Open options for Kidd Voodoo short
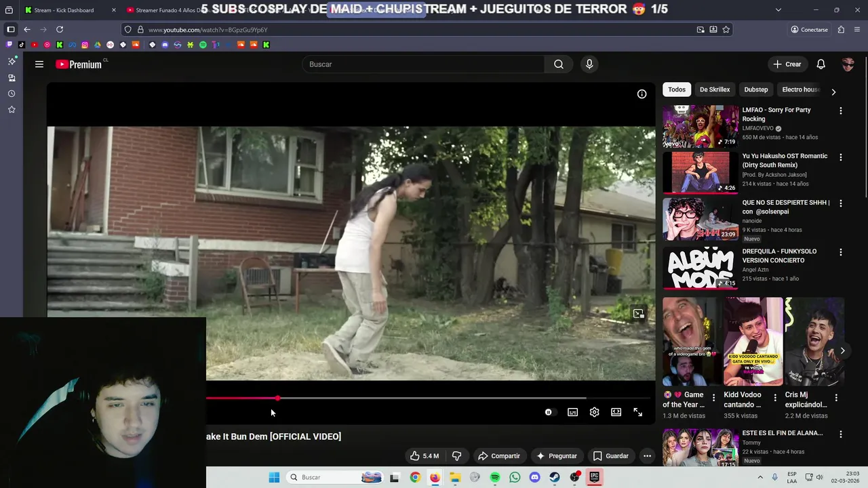Viewport: 868px width, 488px height. [x=775, y=398]
